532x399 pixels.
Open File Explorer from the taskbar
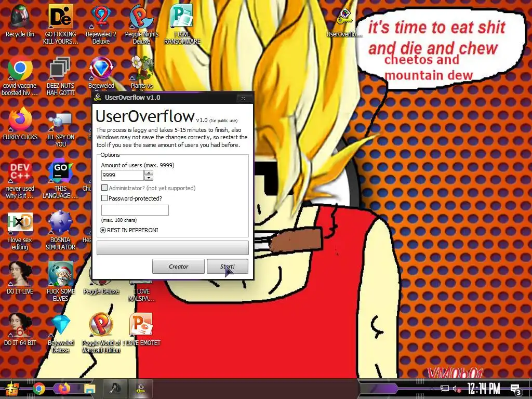point(89,389)
